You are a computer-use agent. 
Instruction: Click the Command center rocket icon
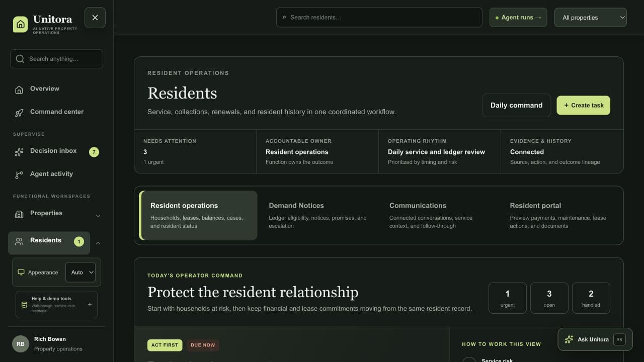click(x=19, y=113)
